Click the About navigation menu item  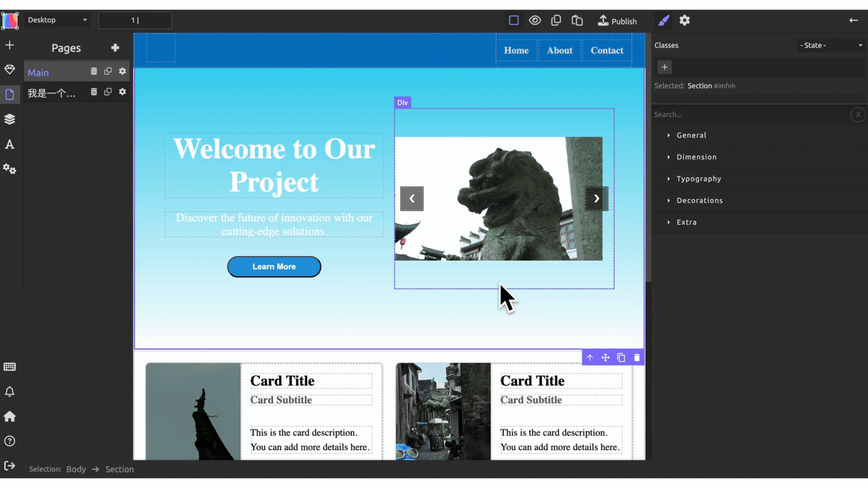pos(560,51)
